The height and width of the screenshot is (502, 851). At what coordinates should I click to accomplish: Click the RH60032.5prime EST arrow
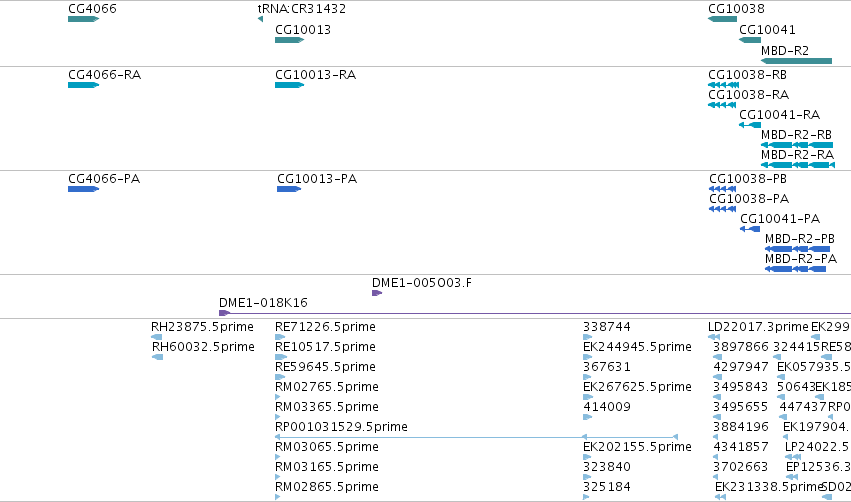point(157,357)
